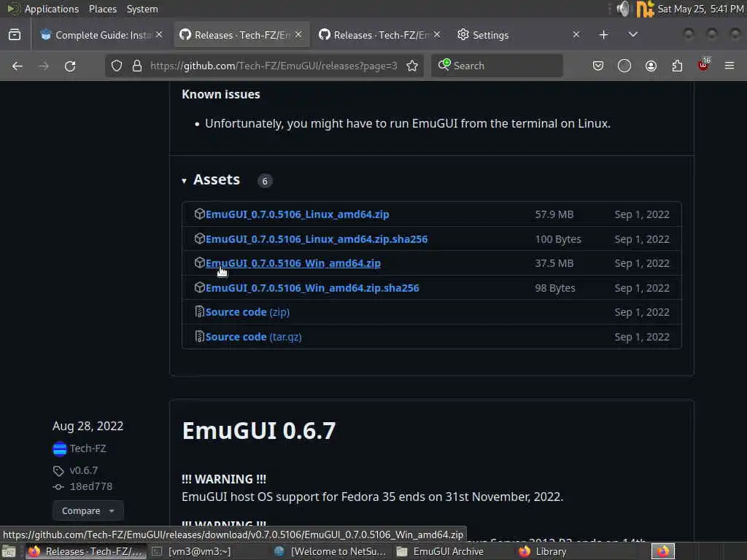The width and height of the screenshot is (747, 560).
Task: Download EmuGUI_0.7.0.5106_Linux_amd64.zip
Action: tap(298, 214)
